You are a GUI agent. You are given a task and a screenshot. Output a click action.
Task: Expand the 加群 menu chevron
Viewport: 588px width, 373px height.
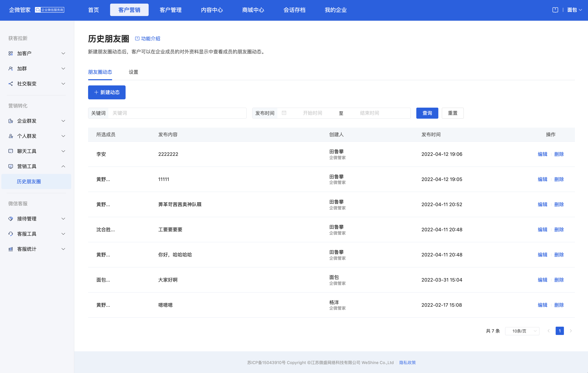click(x=63, y=68)
